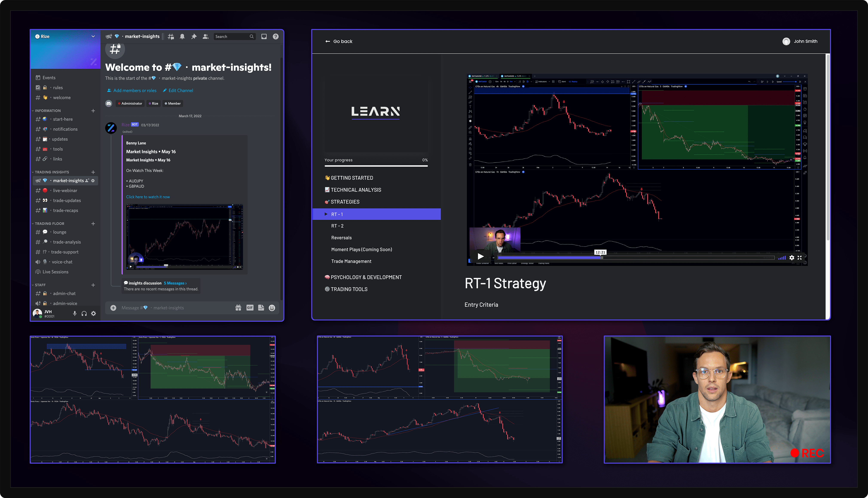The height and width of the screenshot is (498, 868).
Task: Open the sticker picker in the message bar
Action: (261, 307)
